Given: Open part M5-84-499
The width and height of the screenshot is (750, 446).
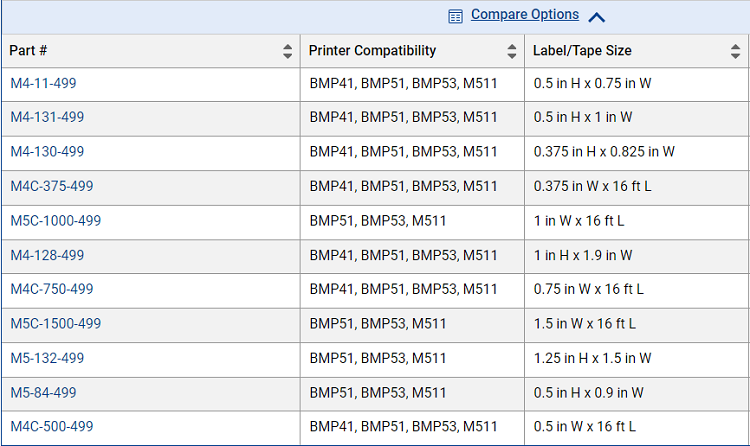Looking at the screenshot, I should point(44,392).
